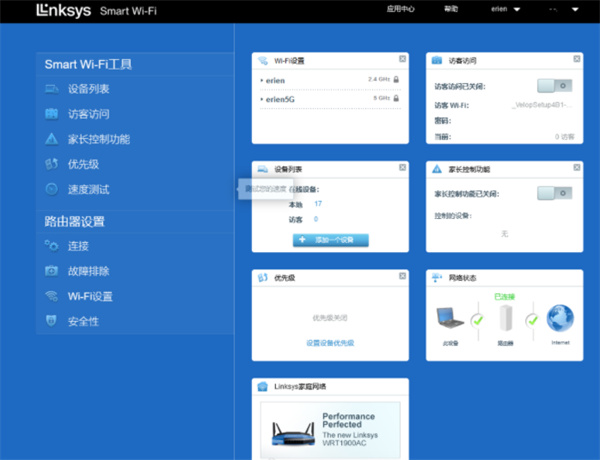The height and width of the screenshot is (460, 600).
Task: Open 帮助 help in the top bar
Action: [451, 9]
